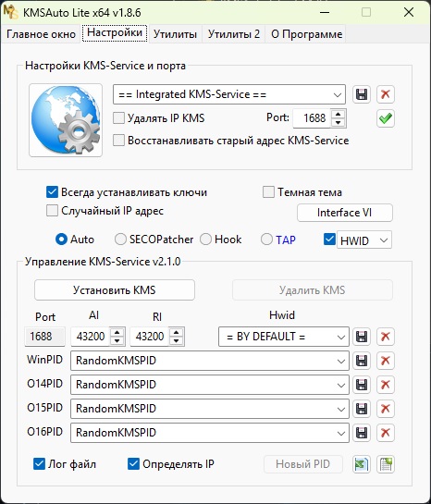The width and height of the screenshot is (431, 504).
Task: Open the Утилиты 2 tab
Action: click(233, 34)
